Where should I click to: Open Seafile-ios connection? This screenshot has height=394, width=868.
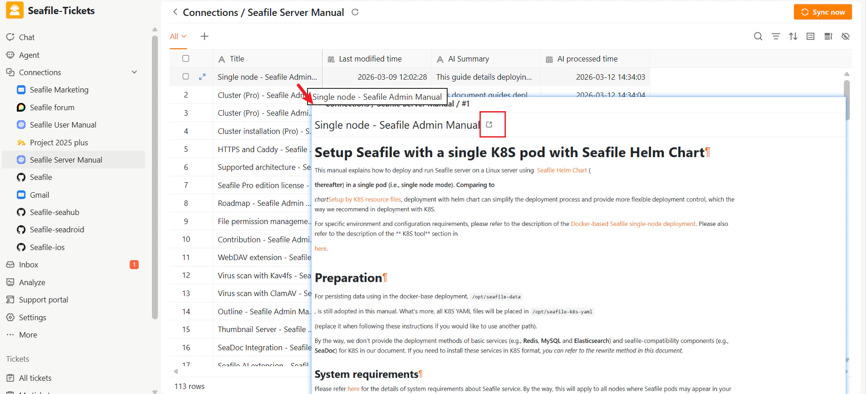[x=47, y=247]
